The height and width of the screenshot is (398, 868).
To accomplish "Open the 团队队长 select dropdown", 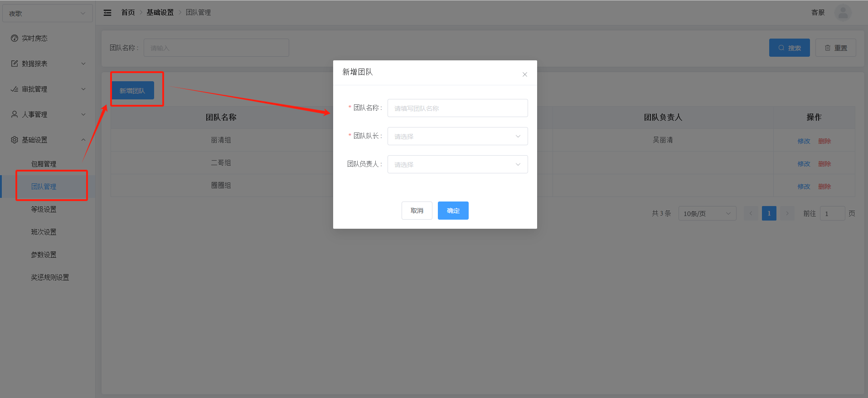I will coord(457,136).
